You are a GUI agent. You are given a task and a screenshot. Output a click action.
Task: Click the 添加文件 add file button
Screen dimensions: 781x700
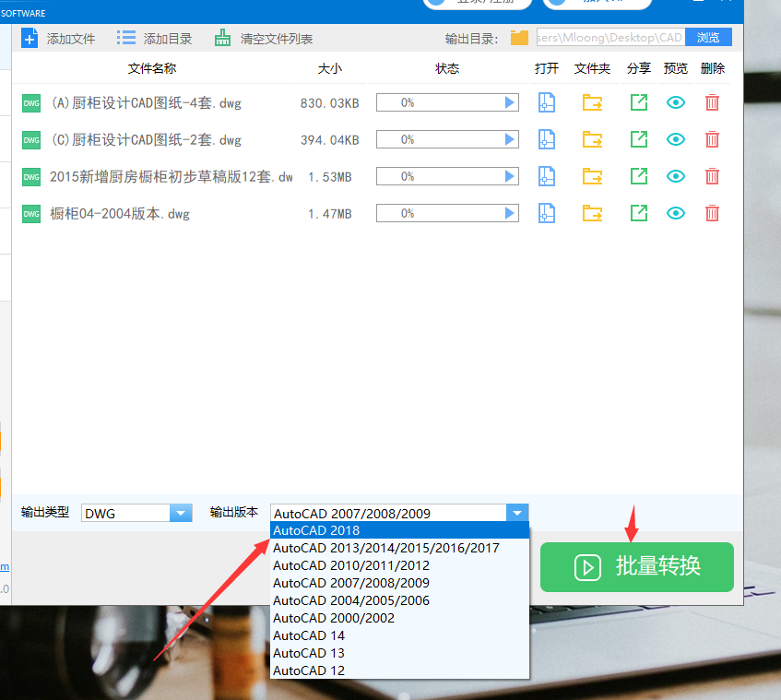pos(58,39)
